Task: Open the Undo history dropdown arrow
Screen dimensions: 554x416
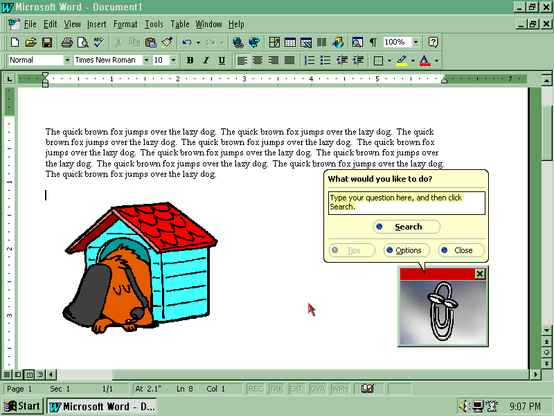Action: (198, 42)
